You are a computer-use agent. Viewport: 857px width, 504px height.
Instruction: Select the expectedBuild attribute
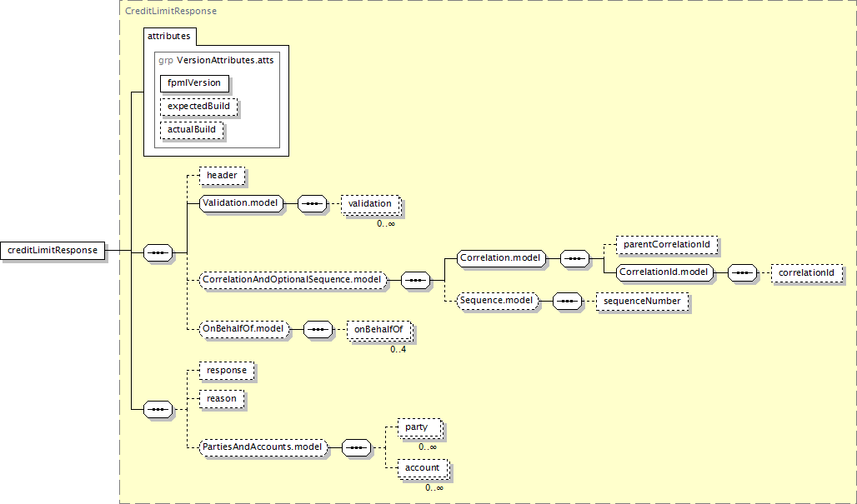199,107
